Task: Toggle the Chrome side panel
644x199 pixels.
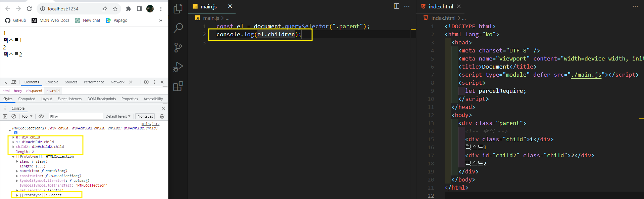Action: [139, 9]
